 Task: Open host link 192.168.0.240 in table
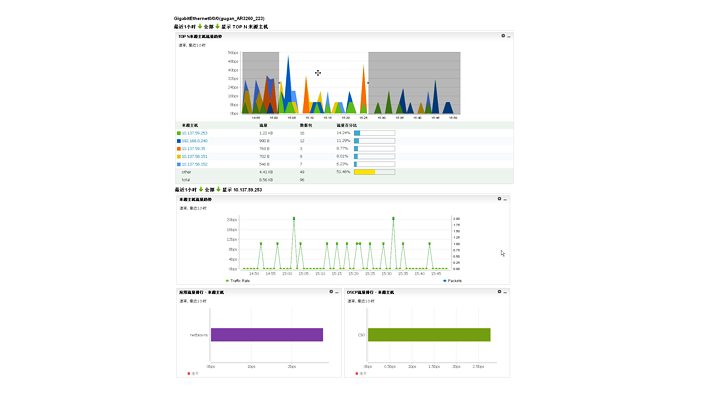click(194, 141)
